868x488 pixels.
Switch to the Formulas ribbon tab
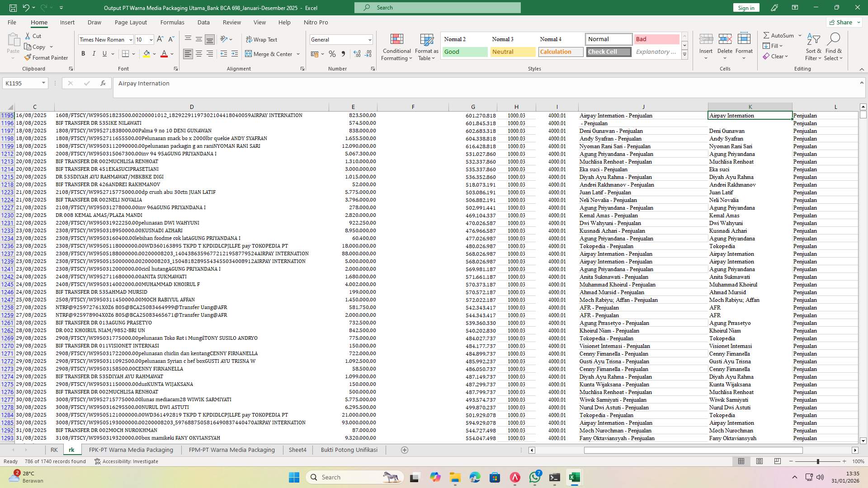click(172, 22)
